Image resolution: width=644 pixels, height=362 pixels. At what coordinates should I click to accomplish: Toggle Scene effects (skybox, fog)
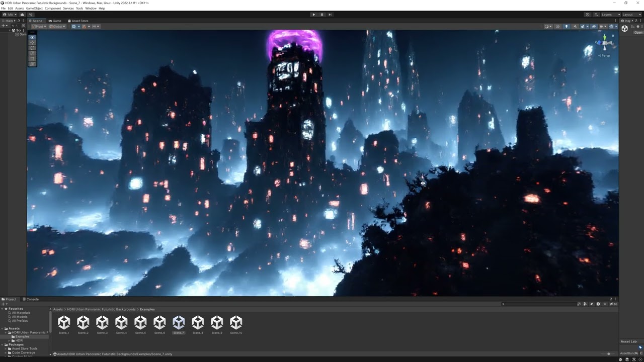pos(583,26)
